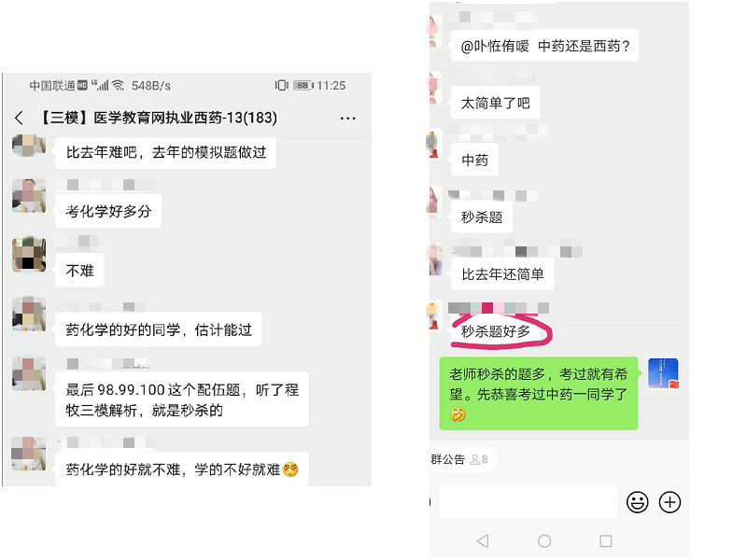Image resolution: width=747 pixels, height=560 pixels.
Task: Tap the back arrow in chat header
Action: [x=19, y=118]
